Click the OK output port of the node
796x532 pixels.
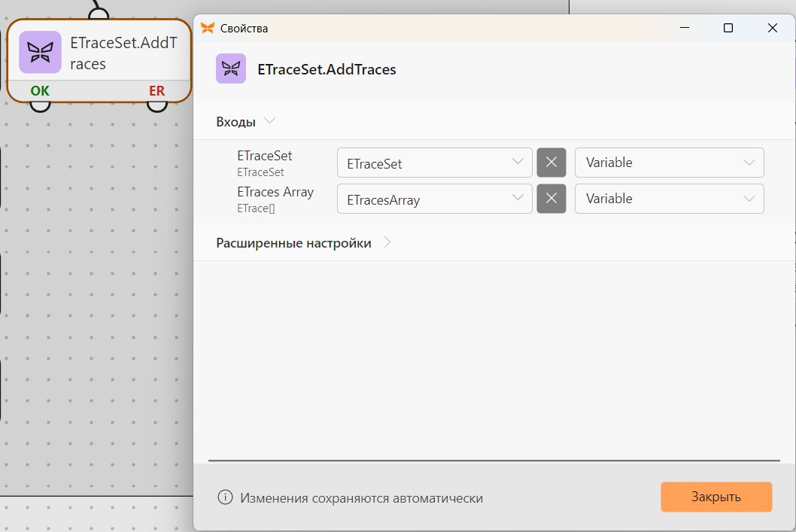click(x=40, y=105)
